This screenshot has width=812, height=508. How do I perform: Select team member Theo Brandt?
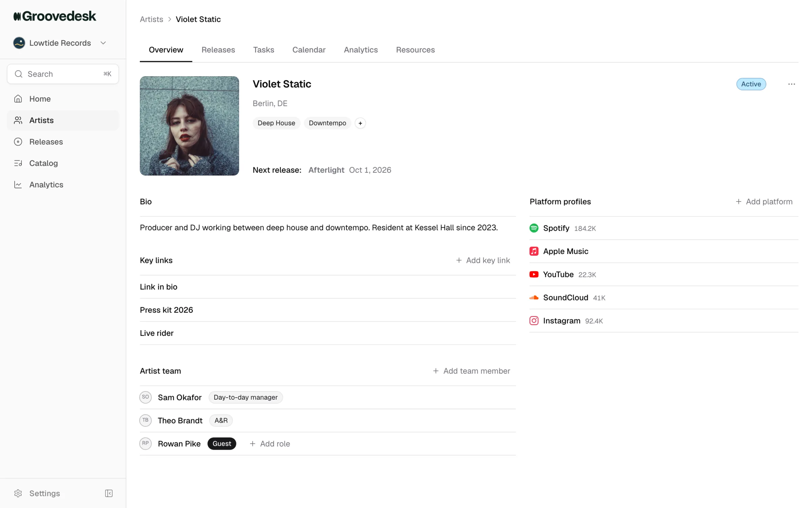180,421
